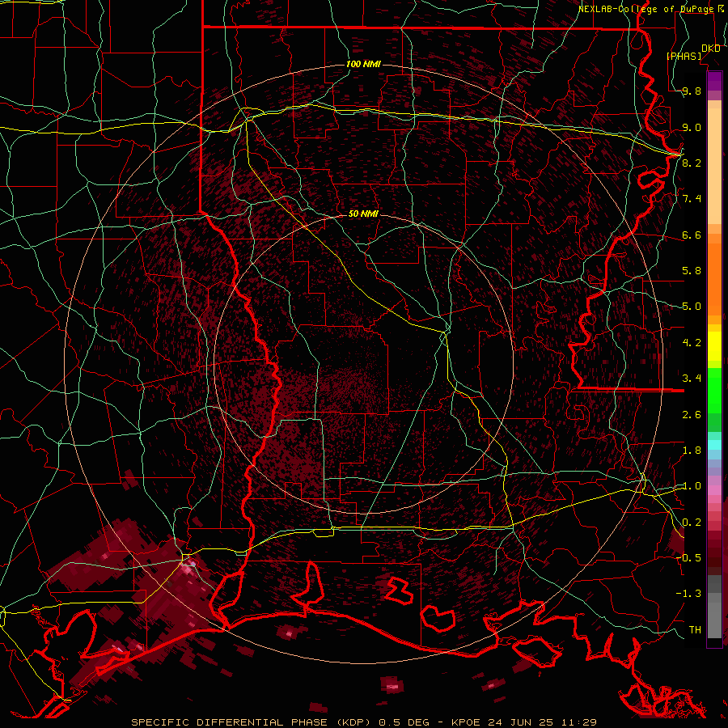Select the 2.6 value on the color scale

692,414
